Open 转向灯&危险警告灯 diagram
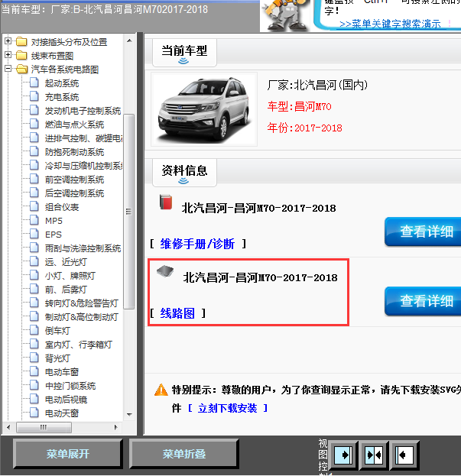Screen dimensions: 461x476 click(81, 303)
